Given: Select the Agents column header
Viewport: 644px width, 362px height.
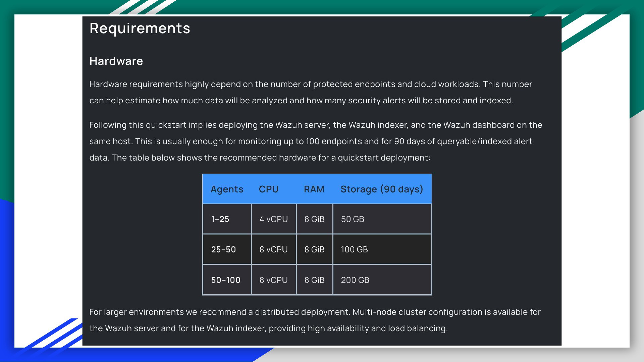Looking at the screenshot, I should click(227, 189).
